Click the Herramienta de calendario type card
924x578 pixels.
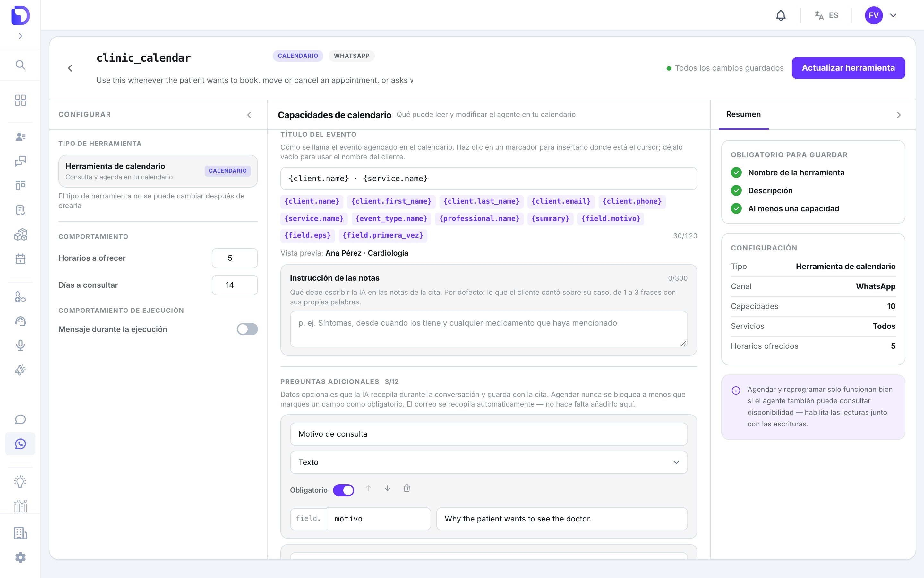(158, 171)
